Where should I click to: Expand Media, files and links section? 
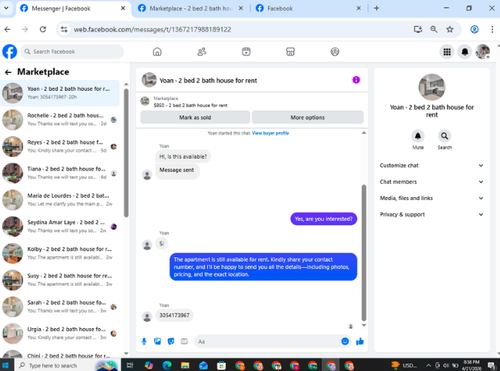tap(432, 198)
